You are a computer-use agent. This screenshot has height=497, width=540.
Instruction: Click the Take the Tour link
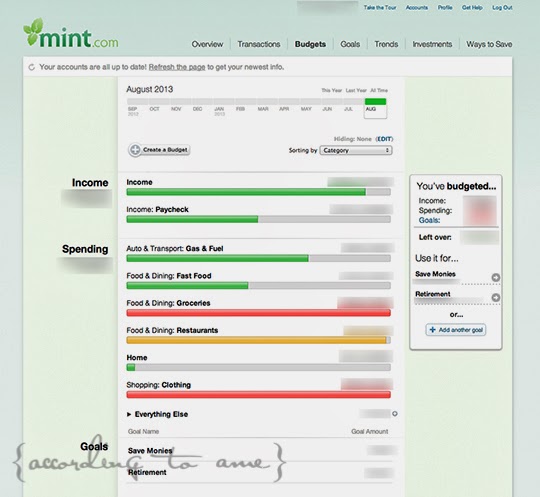380,8
